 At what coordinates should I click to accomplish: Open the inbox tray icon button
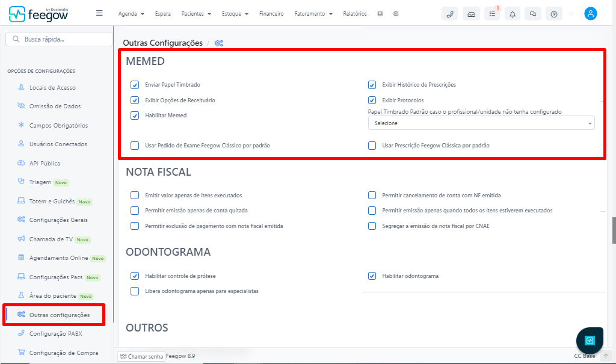471,14
